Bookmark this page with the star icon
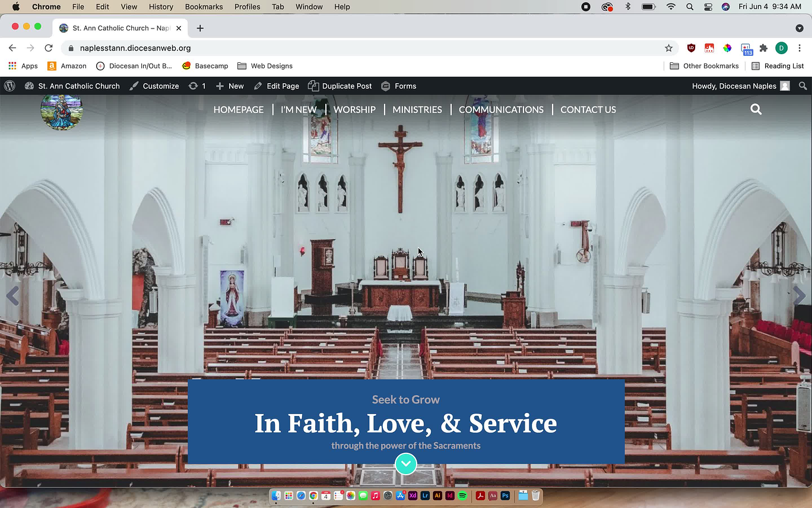Image resolution: width=812 pixels, height=508 pixels. [668, 48]
